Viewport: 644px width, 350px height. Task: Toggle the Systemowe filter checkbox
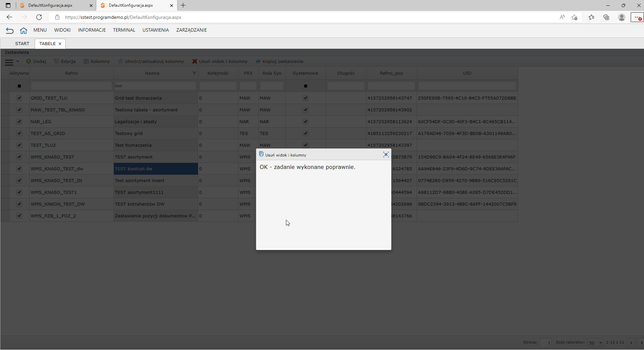[x=305, y=86]
